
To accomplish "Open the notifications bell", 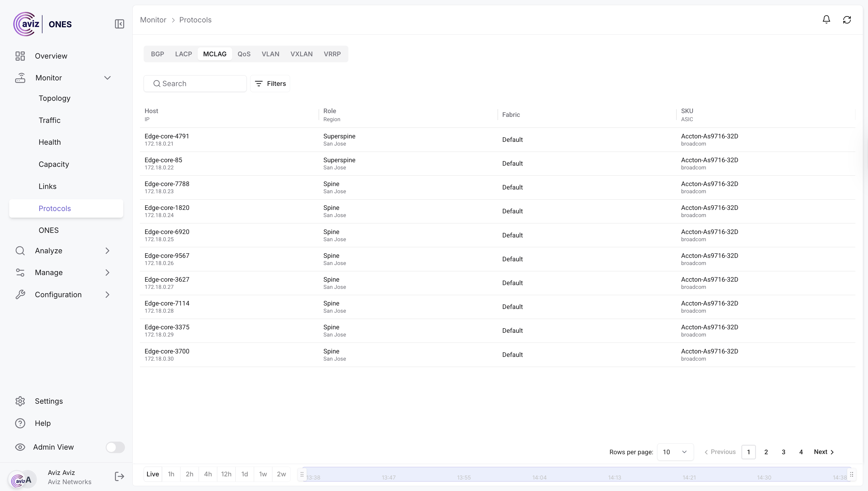I will coord(826,20).
